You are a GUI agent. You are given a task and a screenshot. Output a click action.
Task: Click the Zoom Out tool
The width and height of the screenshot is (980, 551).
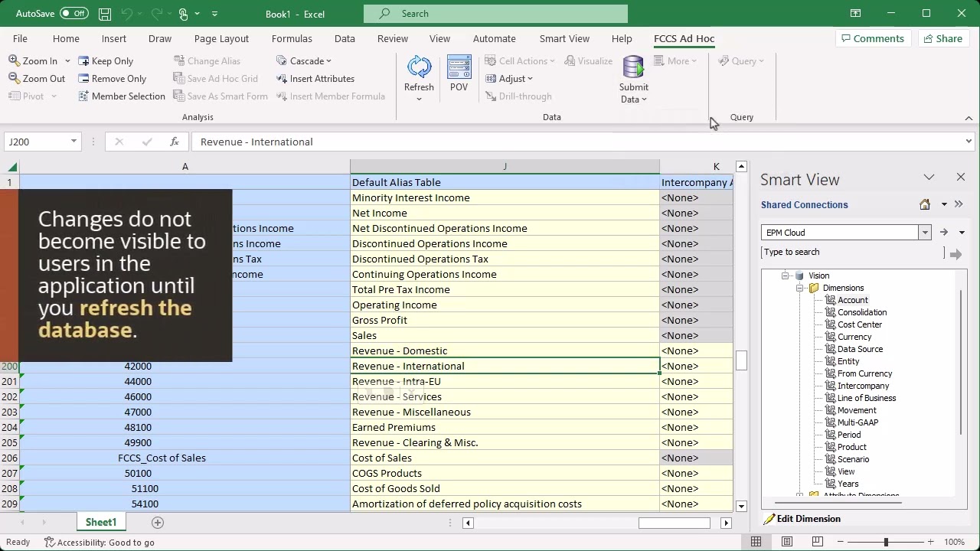[x=37, y=79]
